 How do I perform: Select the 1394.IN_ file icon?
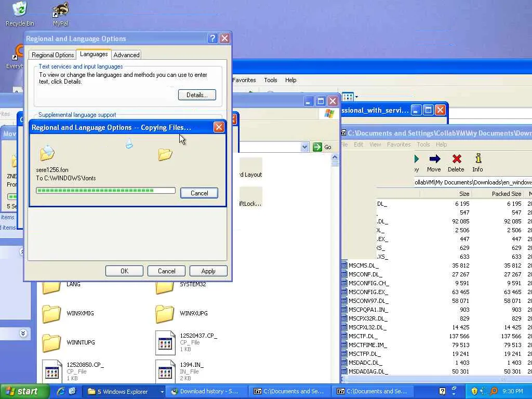[165, 372]
